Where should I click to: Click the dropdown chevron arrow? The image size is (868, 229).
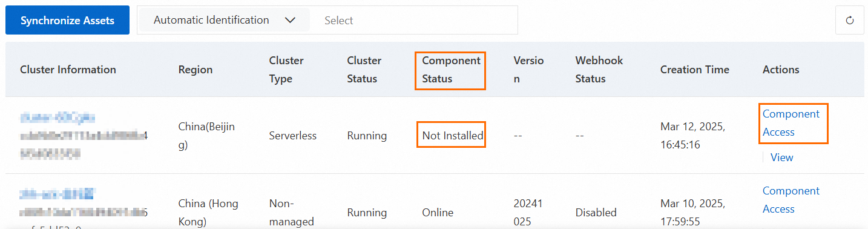point(290,20)
